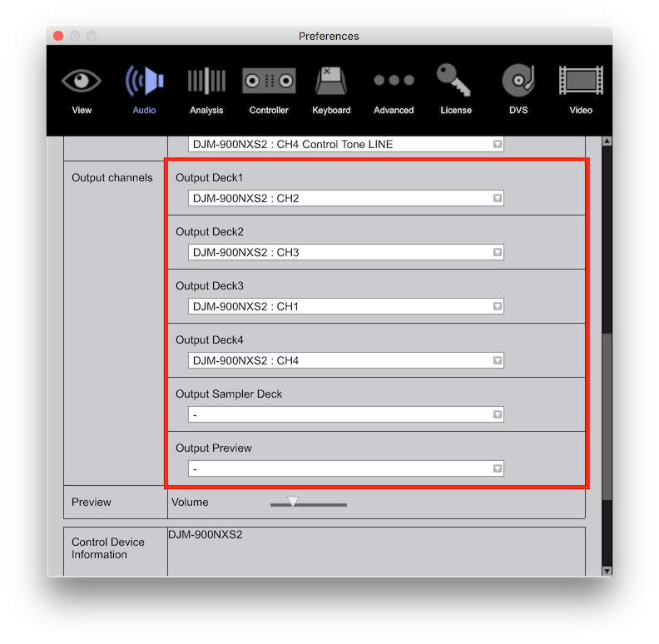Switch to the Advanced tab label
659x644 pixels.
pyautogui.click(x=394, y=110)
